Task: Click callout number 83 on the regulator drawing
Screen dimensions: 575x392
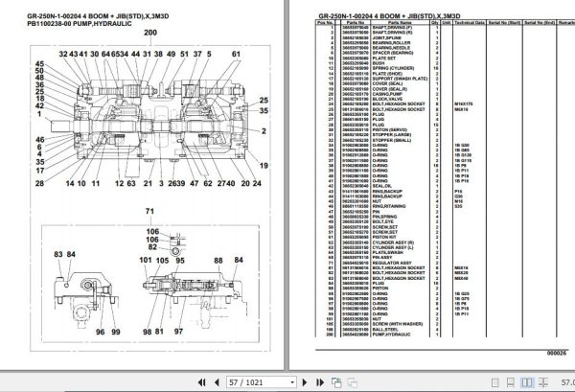Action: 58,254
